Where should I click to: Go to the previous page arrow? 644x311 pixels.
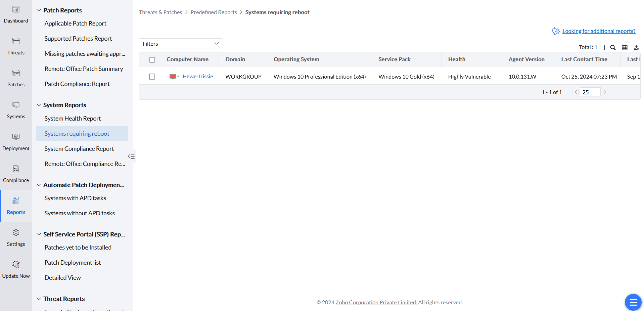(x=576, y=92)
